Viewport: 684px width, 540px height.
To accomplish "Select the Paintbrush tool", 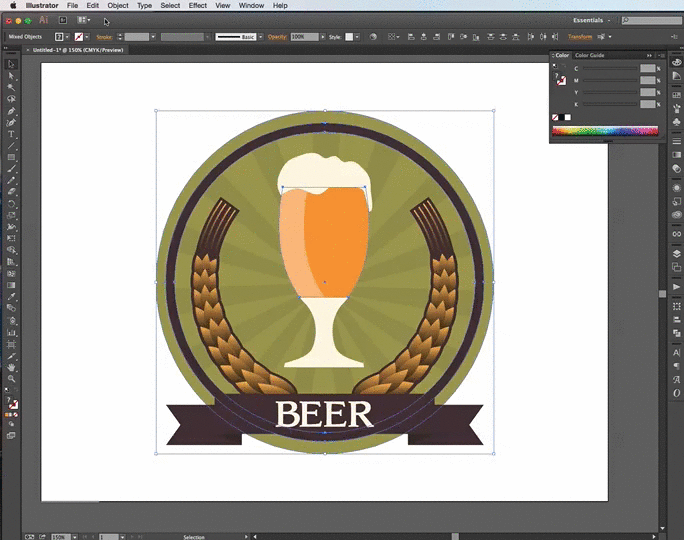I will click(11, 169).
